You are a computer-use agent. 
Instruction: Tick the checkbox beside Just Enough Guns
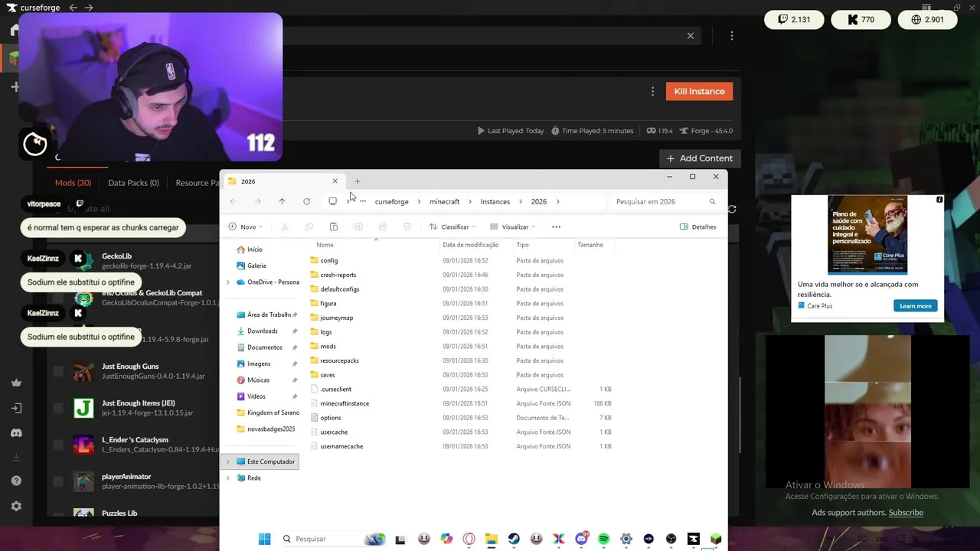58,371
